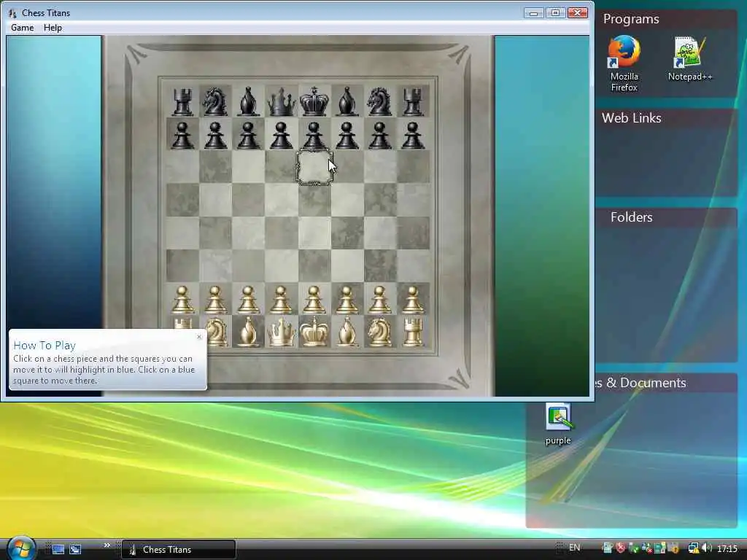Dismiss the How To Play tip
The width and height of the screenshot is (747, 560).
[x=199, y=337]
